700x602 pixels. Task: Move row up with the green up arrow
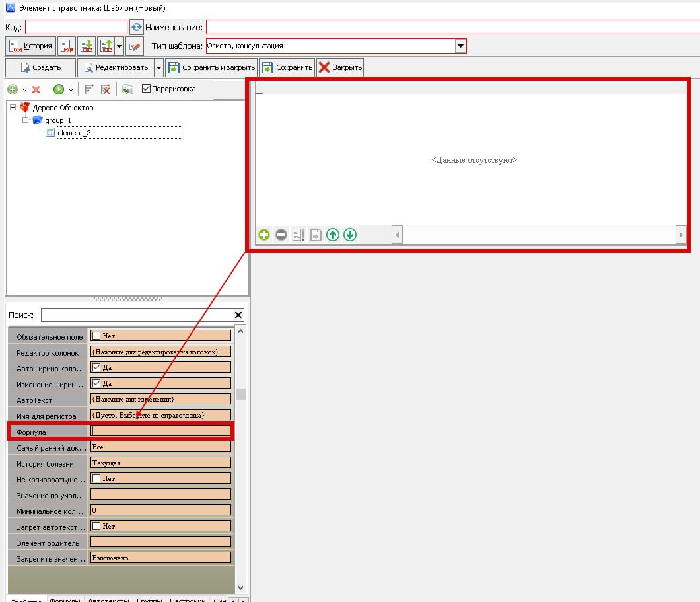(x=333, y=235)
